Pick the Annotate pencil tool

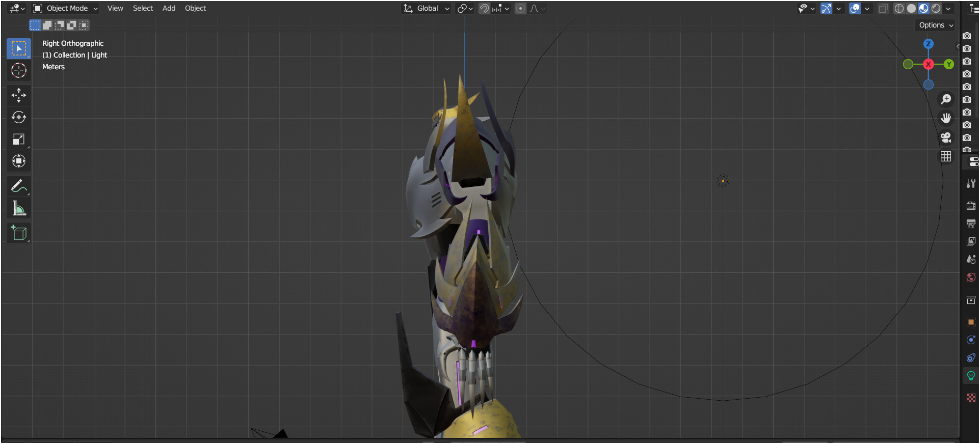tap(19, 186)
